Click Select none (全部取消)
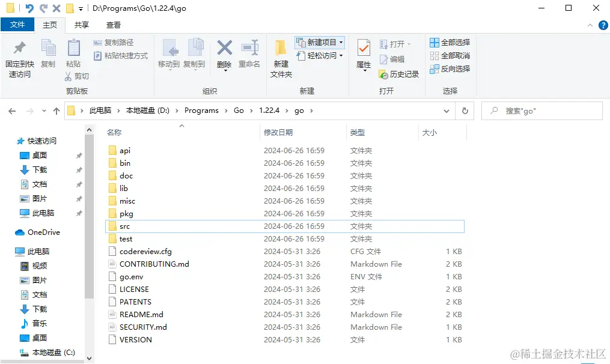Screen dimensions: 610x364 point(450,56)
